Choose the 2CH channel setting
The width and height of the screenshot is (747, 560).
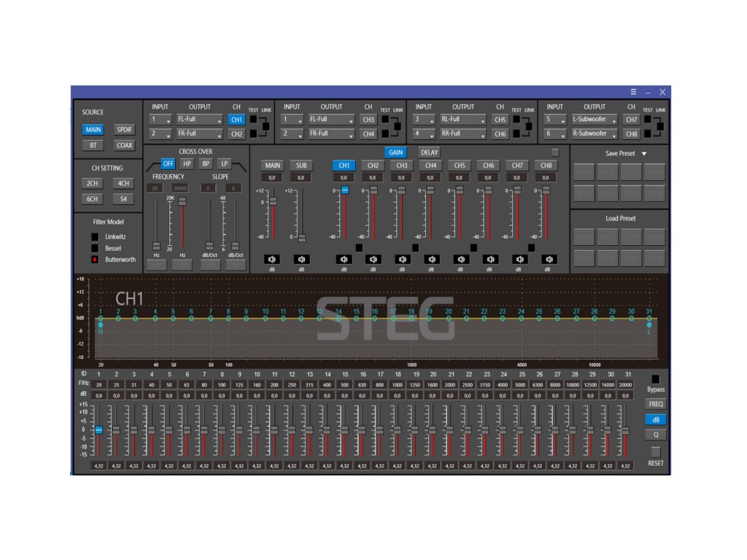click(93, 183)
